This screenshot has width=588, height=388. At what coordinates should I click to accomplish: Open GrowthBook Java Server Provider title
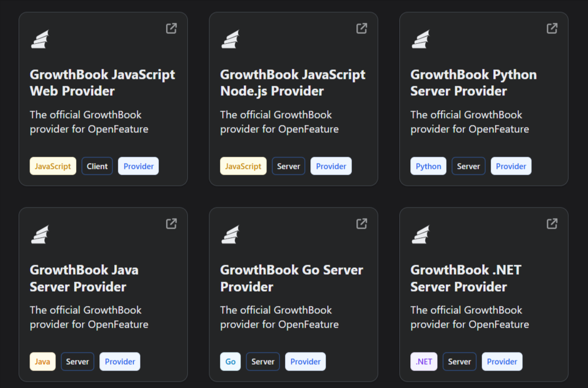click(x=84, y=278)
